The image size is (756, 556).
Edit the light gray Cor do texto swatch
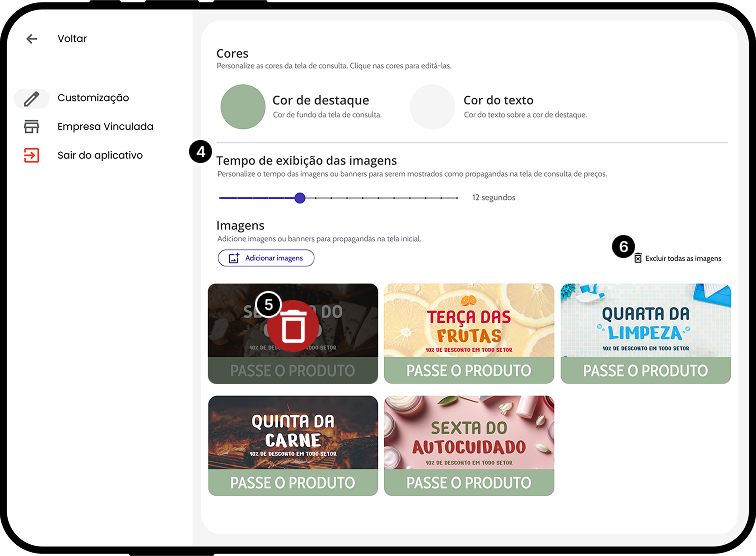(x=432, y=106)
